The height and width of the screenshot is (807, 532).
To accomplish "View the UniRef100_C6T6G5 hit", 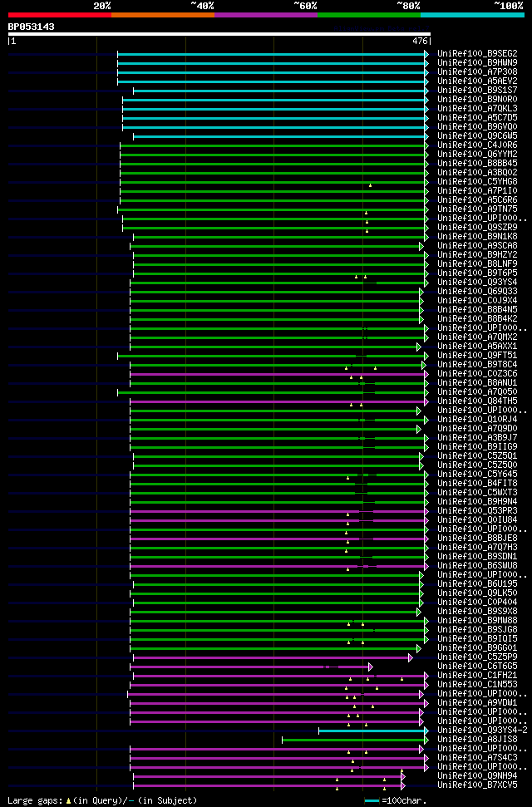I will [477, 667].
